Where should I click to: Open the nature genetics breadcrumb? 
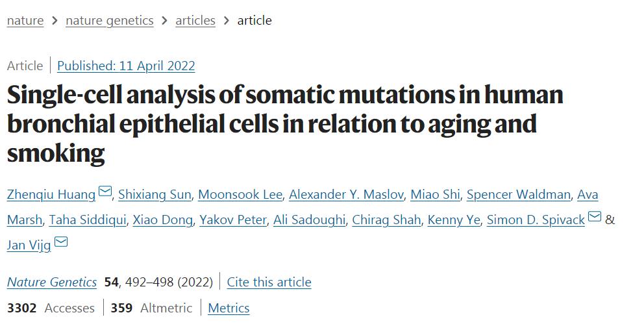pos(110,20)
